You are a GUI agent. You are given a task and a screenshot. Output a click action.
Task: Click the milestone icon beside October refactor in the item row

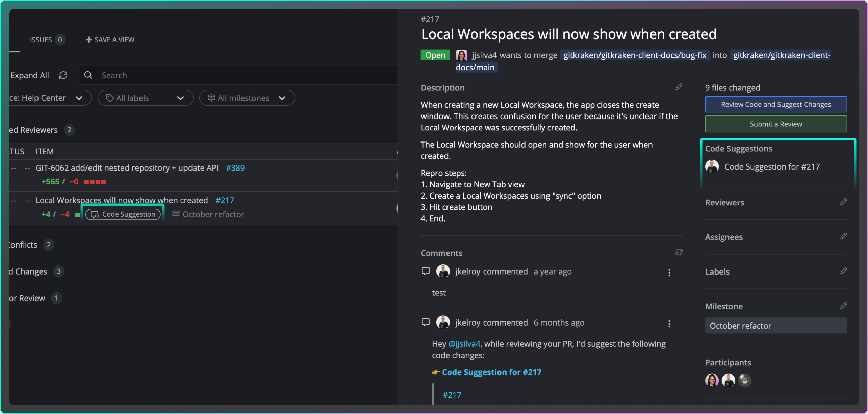(176, 214)
